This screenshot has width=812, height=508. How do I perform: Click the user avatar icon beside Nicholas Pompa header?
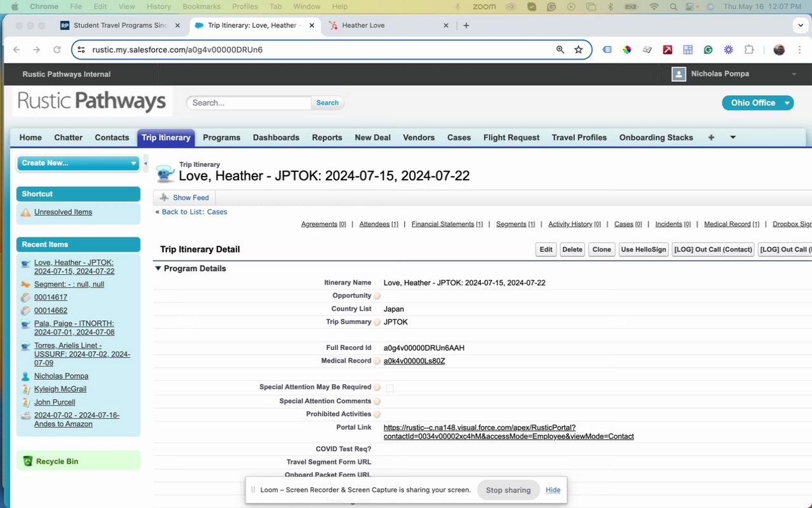(679, 74)
